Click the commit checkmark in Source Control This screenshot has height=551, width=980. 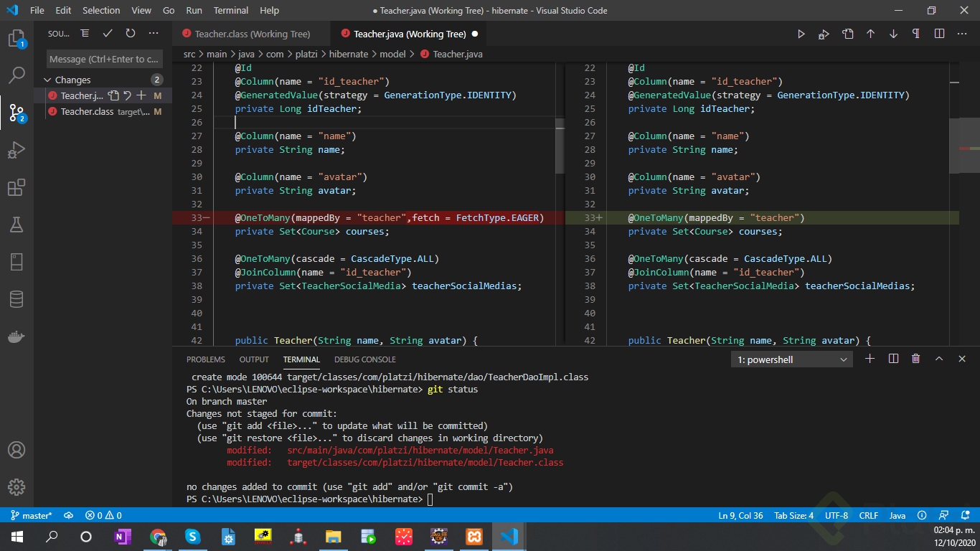pos(108,34)
